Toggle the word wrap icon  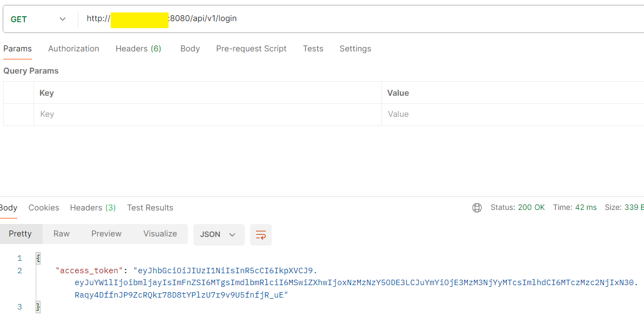coord(261,235)
